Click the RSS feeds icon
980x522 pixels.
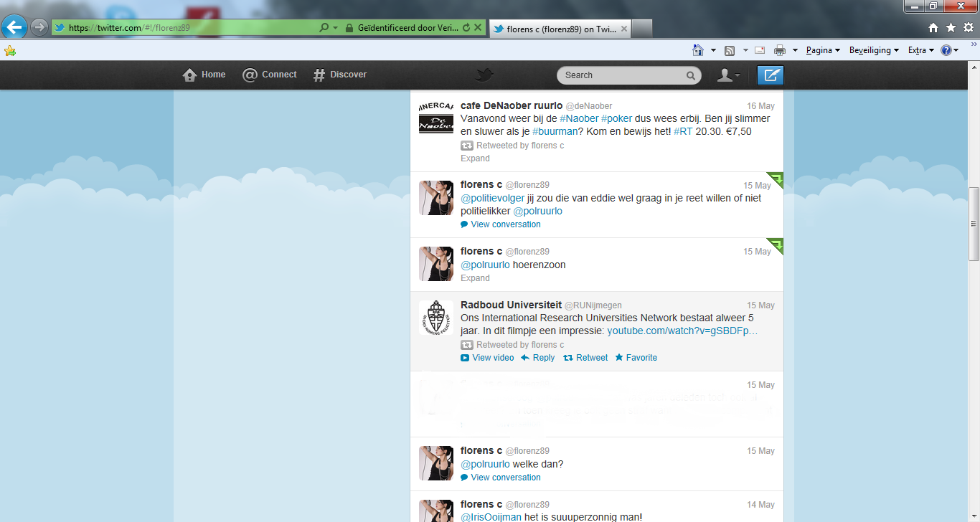point(730,50)
